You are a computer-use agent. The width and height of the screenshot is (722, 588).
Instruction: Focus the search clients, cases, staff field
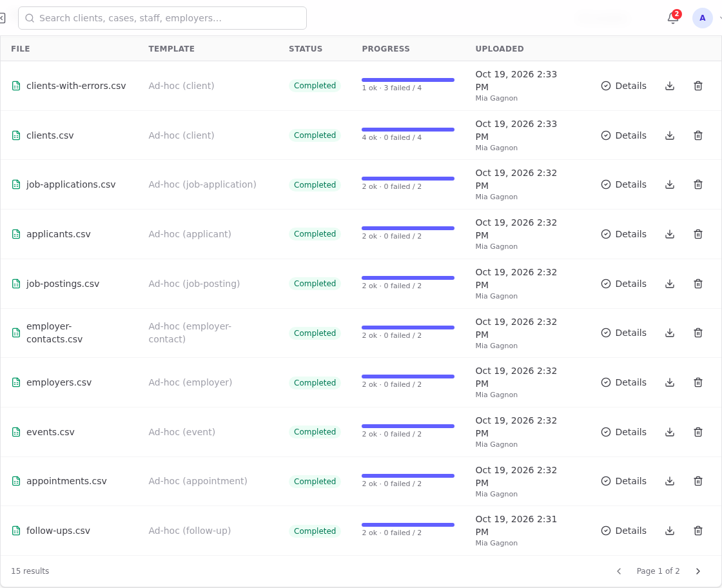point(162,18)
